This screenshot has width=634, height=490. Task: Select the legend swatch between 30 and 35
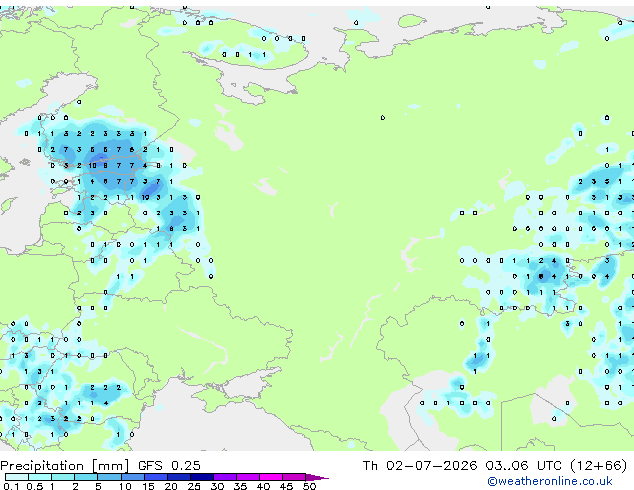click(x=225, y=477)
